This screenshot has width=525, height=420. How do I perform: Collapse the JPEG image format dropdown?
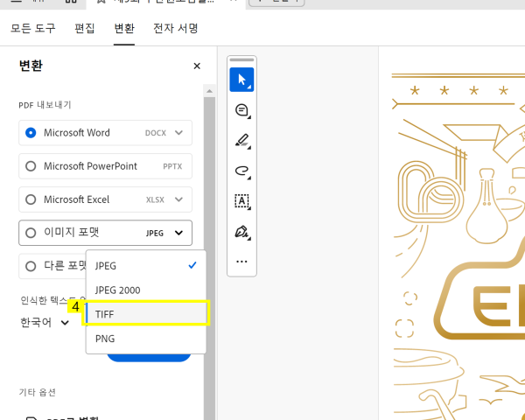(x=178, y=233)
